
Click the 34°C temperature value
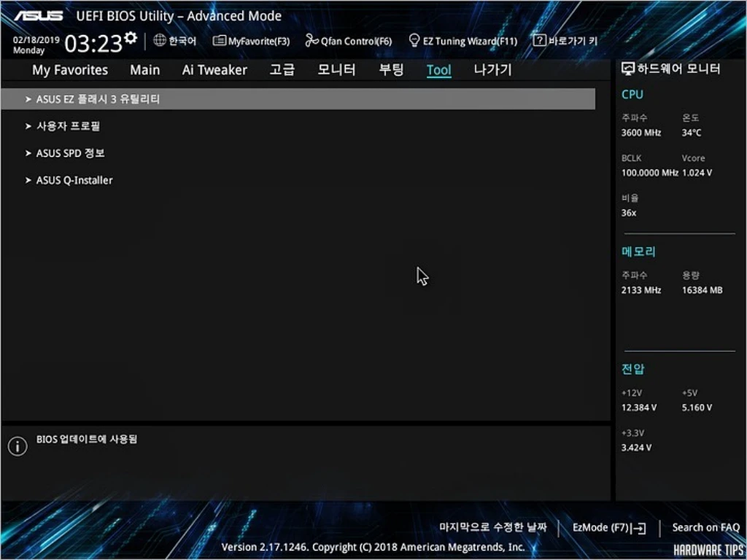click(692, 133)
